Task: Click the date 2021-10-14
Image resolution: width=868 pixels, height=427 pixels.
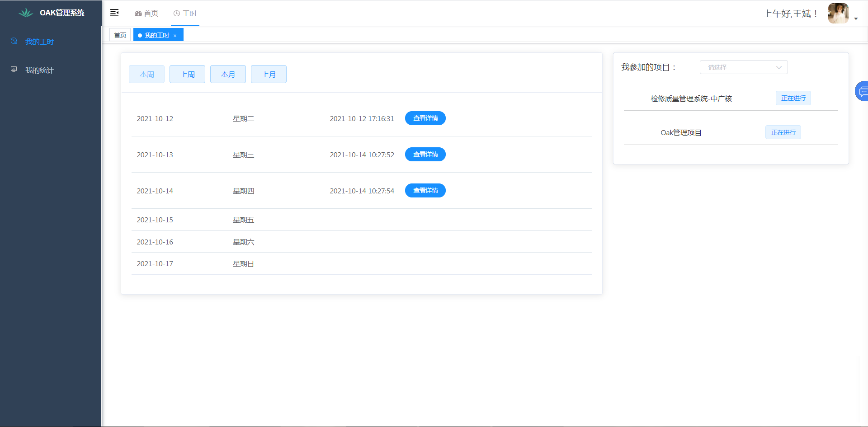Action: coord(155,191)
